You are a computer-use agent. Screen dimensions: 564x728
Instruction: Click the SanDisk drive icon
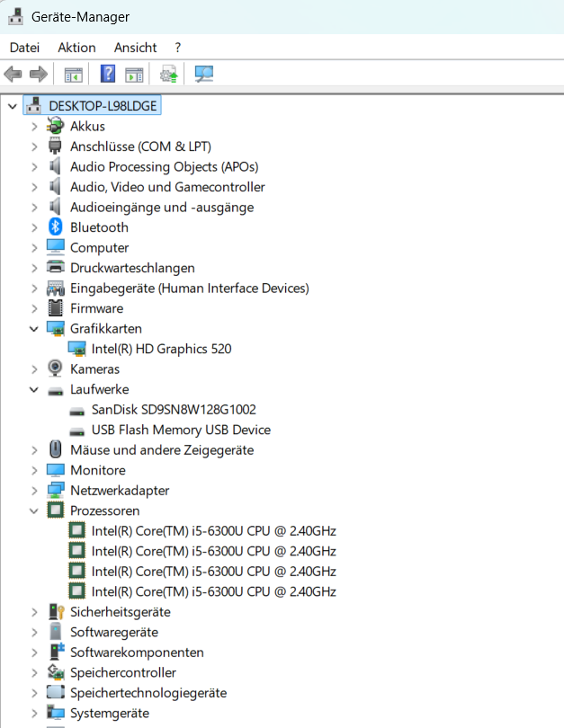[x=76, y=411]
